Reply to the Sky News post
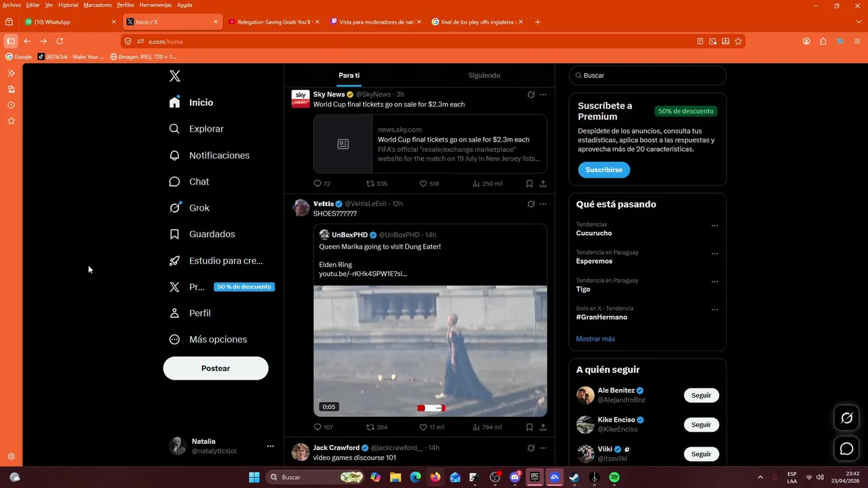 (322, 184)
